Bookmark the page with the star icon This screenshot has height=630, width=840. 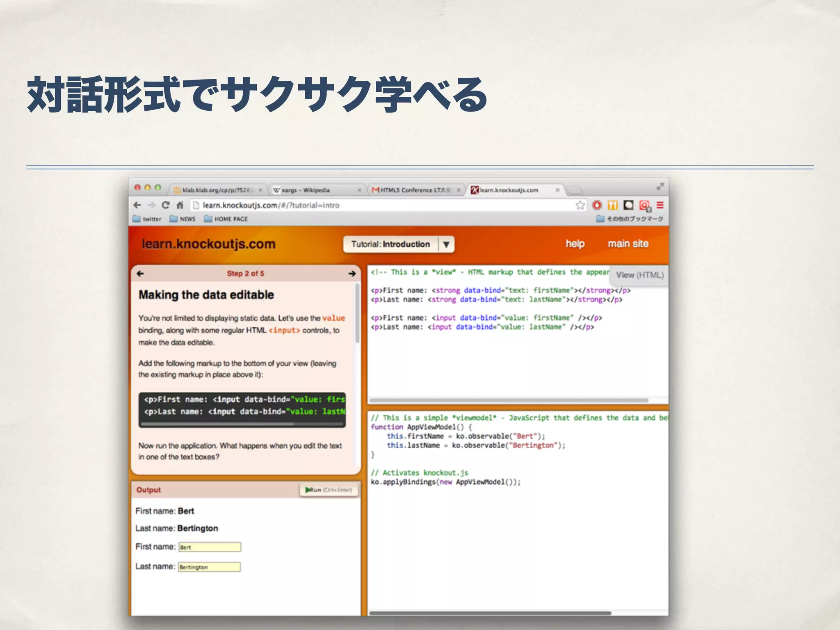[x=580, y=205]
